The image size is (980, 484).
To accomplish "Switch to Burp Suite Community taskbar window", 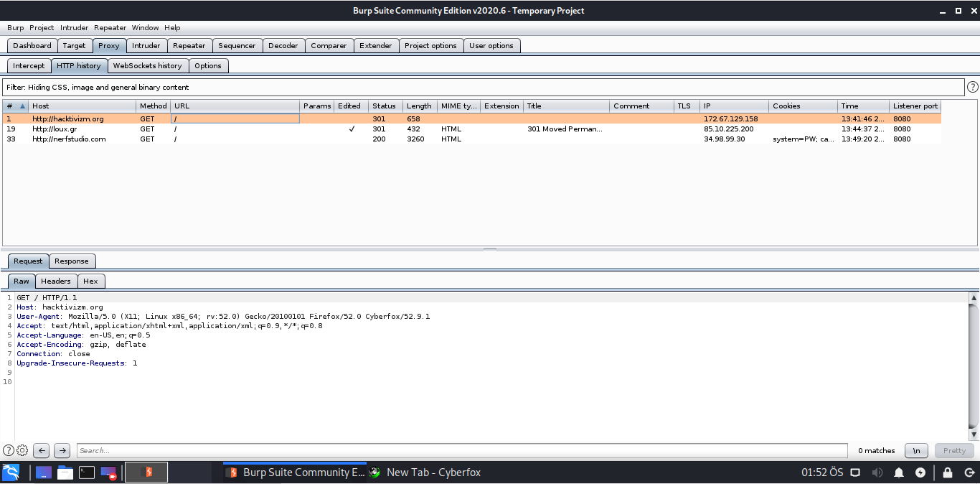I will click(295, 472).
